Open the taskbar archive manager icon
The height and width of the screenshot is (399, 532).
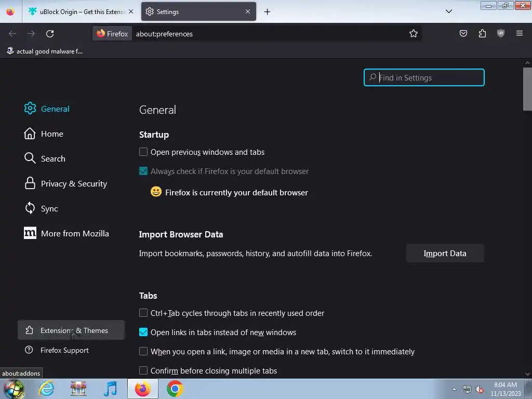point(78,389)
